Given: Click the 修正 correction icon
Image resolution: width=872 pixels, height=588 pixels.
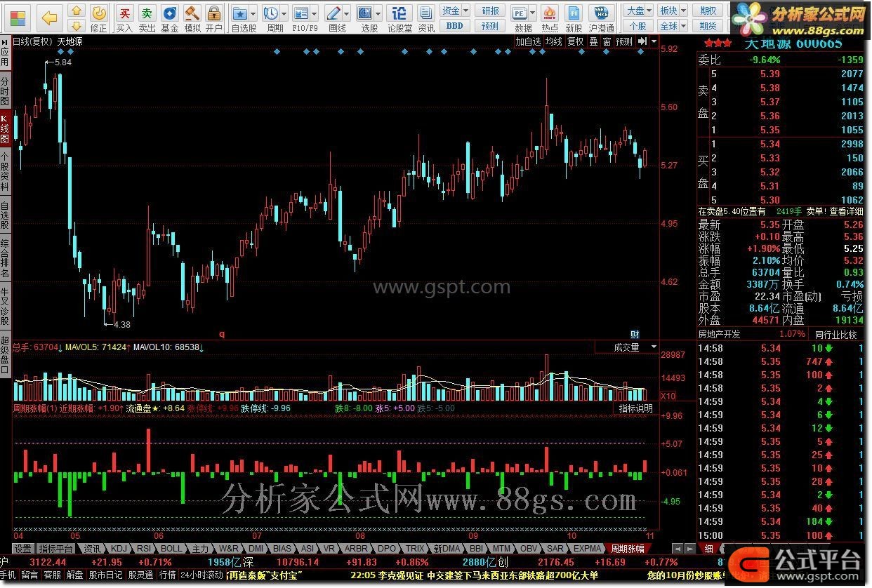Looking at the screenshot, I should (99, 18).
